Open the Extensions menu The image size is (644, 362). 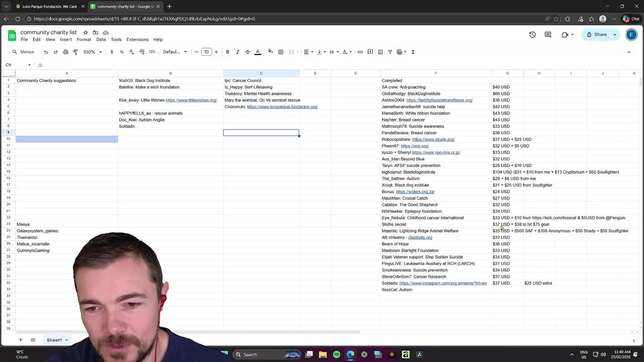137,40
